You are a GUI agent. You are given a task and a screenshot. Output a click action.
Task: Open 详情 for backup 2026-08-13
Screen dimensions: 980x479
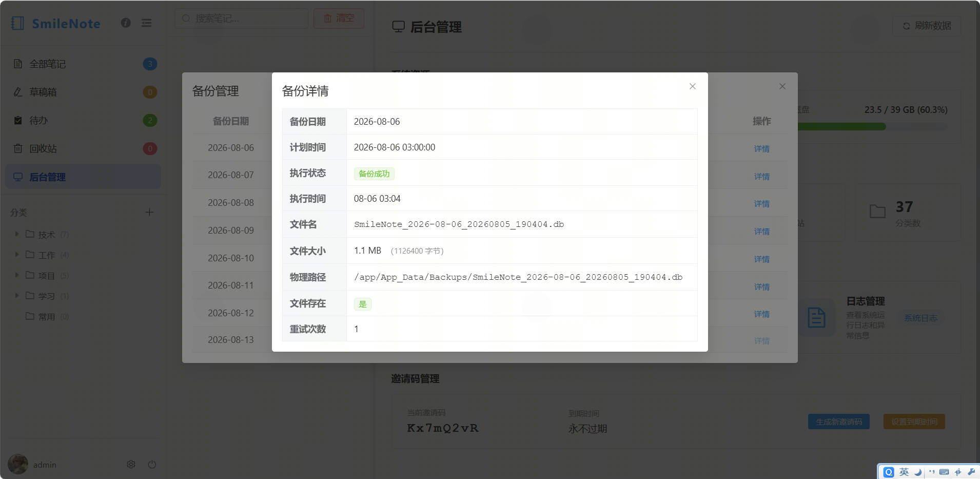(761, 341)
